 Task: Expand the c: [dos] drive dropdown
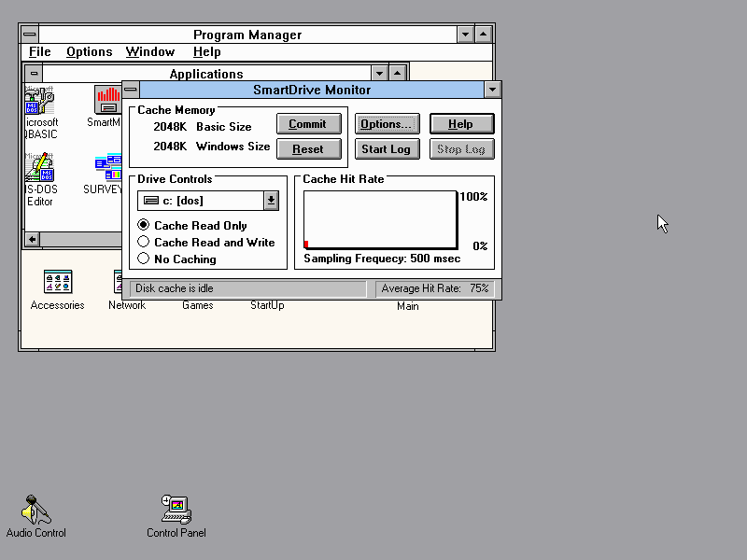point(271,201)
